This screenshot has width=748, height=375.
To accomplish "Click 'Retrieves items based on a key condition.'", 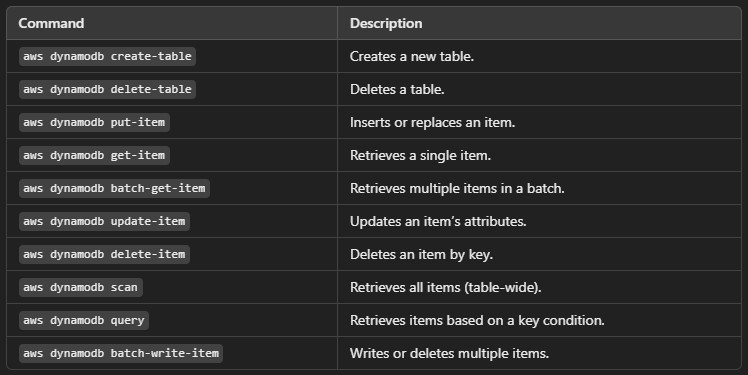I will [x=477, y=320].
